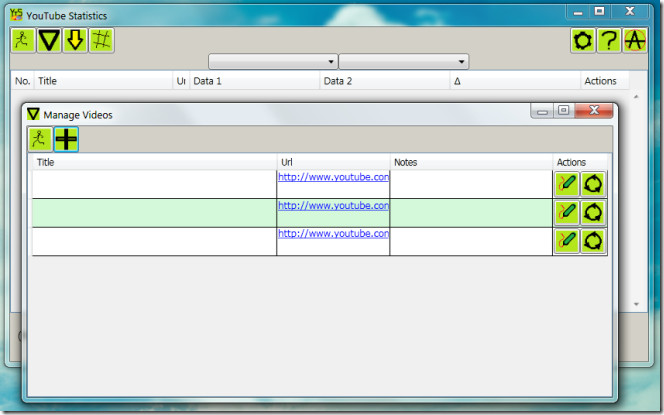The height and width of the screenshot is (415, 664).
Task: Edit the first video row with pencil icon
Action: pos(567,184)
